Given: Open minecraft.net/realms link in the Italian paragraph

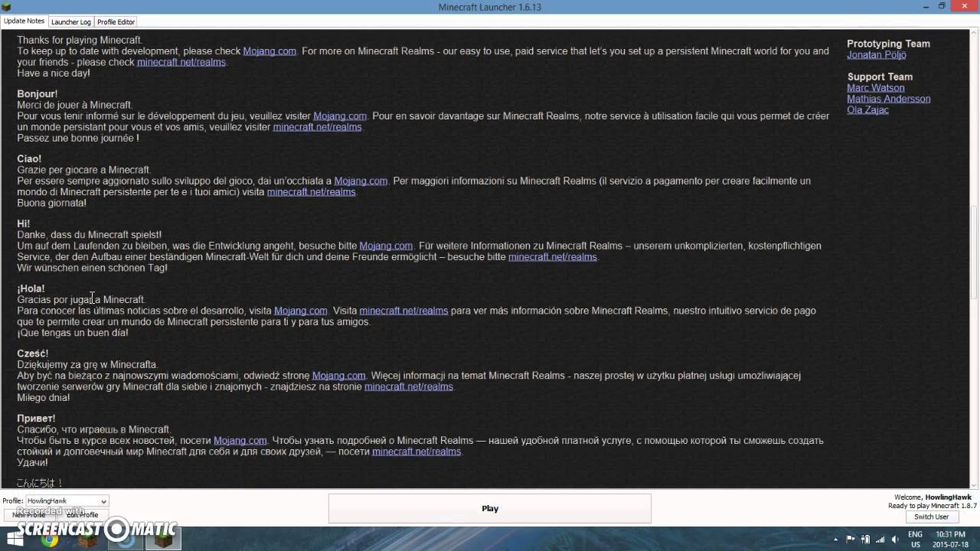Looking at the screenshot, I should [311, 192].
